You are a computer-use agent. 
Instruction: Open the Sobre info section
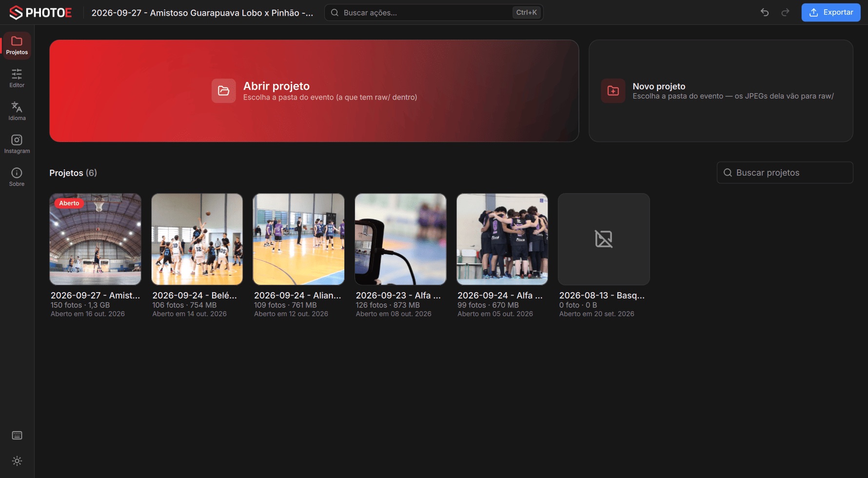coord(17,177)
